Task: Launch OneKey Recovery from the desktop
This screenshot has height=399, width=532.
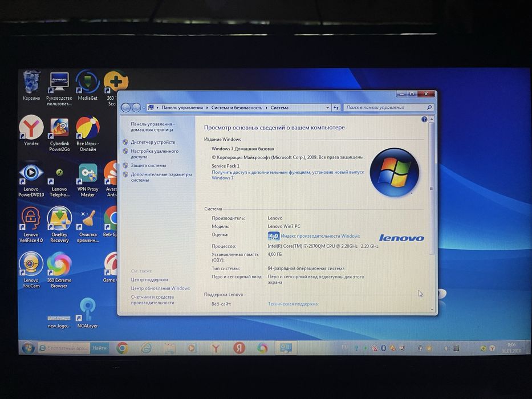Action: click(59, 225)
